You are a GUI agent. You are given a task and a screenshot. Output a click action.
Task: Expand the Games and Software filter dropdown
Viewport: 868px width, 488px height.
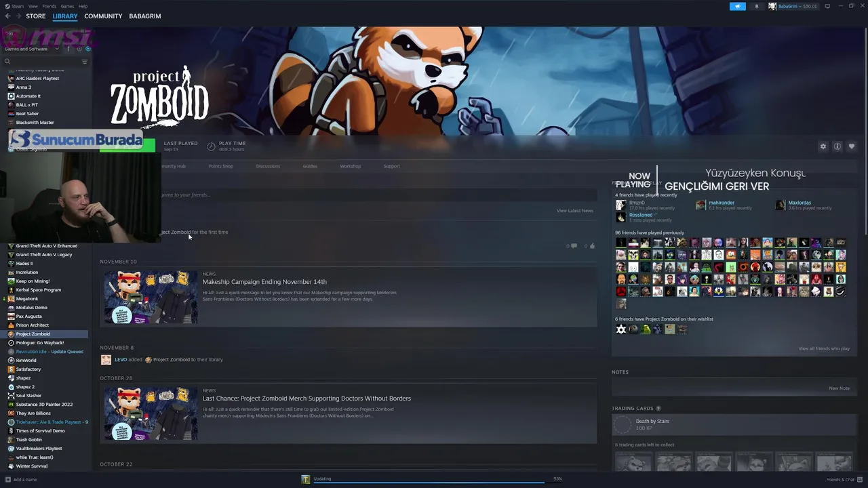[x=31, y=49]
